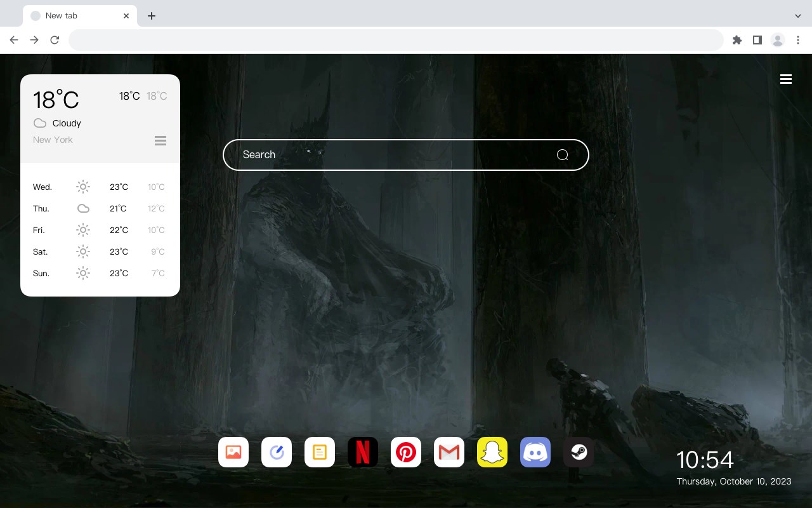Open the photo gallery shortcut icon

(x=233, y=452)
